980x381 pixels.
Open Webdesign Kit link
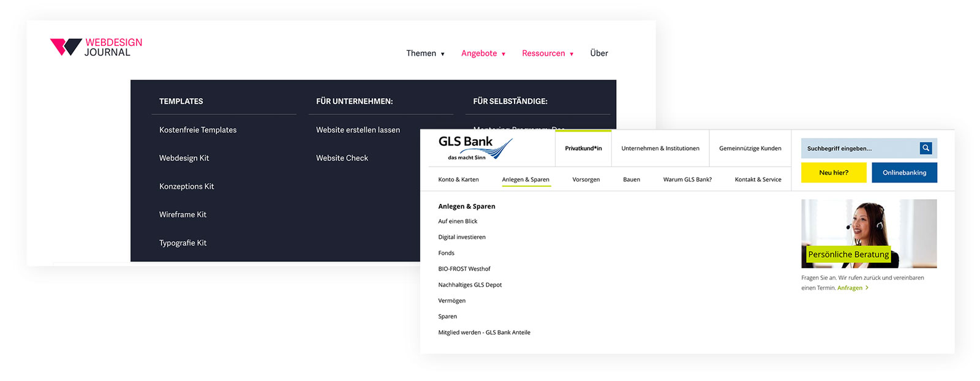point(184,158)
